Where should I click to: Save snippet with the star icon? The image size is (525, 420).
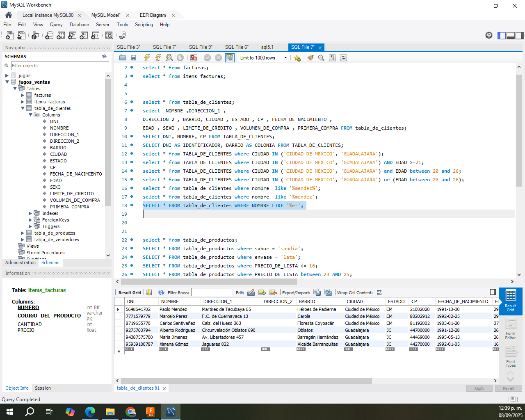pyautogui.click(x=297, y=58)
